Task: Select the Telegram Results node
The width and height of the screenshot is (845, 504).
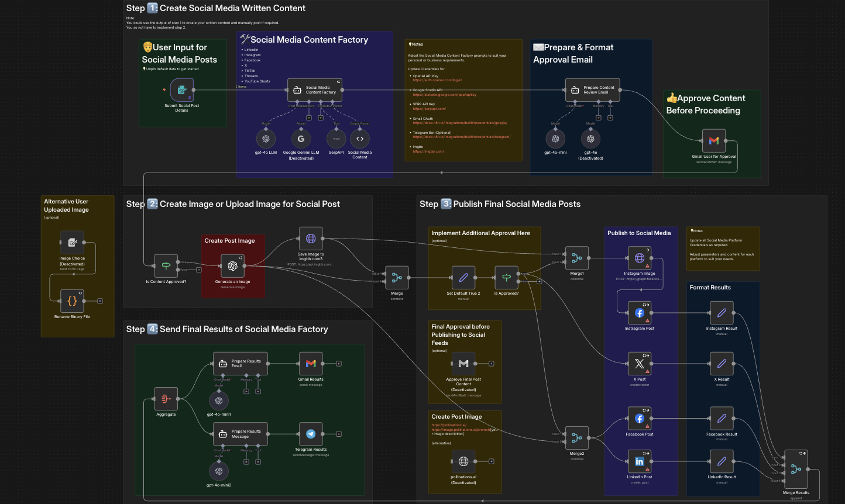Action: pos(311,434)
